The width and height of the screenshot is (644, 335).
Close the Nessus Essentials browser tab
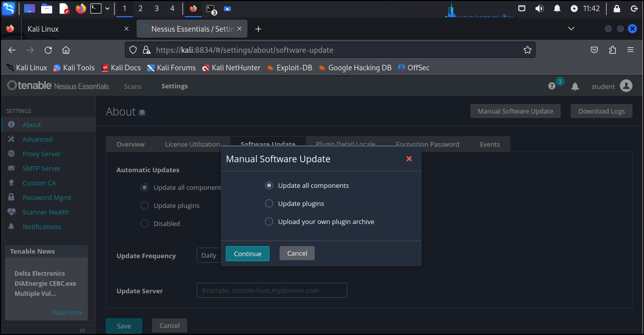(240, 29)
